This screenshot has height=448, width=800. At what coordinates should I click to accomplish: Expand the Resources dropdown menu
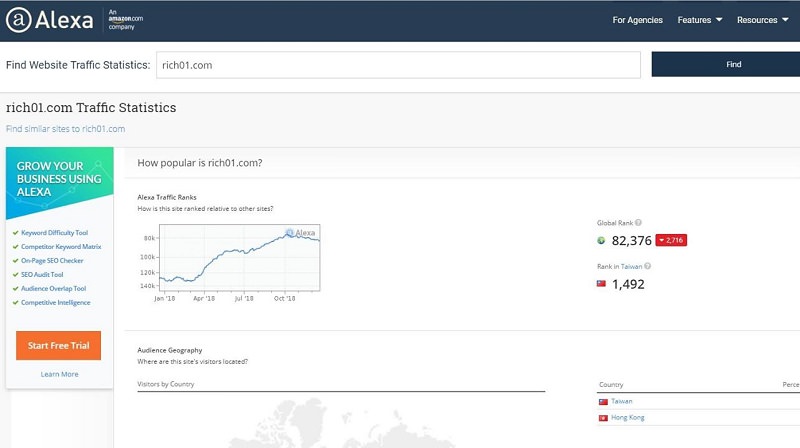(x=762, y=20)
